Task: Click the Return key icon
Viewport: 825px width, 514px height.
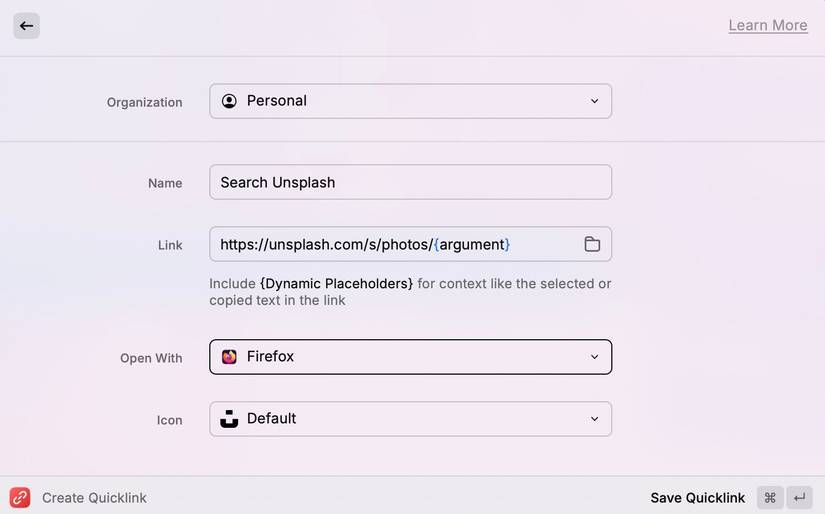Action: click(x=799, y=498)
